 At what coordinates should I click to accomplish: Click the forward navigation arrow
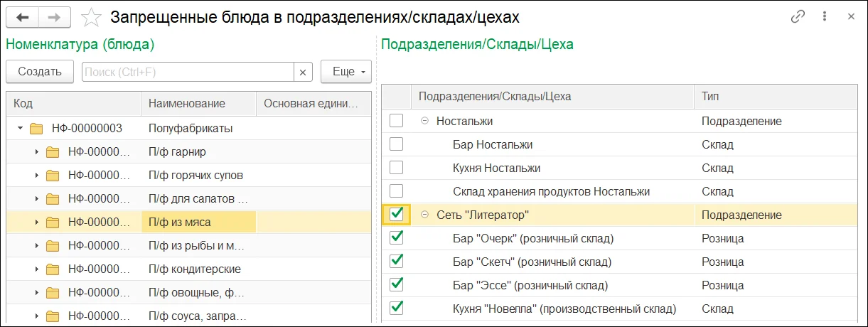click(x=53, y=17)
